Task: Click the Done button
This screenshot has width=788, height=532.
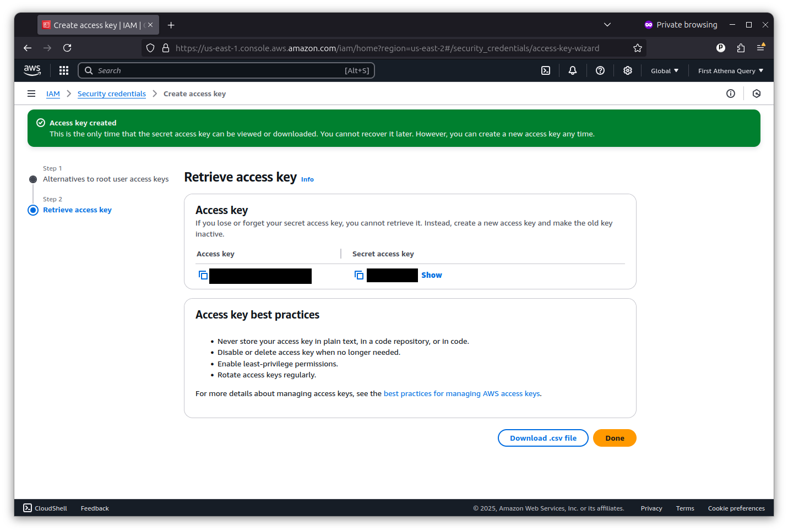Action: point(614,438)
